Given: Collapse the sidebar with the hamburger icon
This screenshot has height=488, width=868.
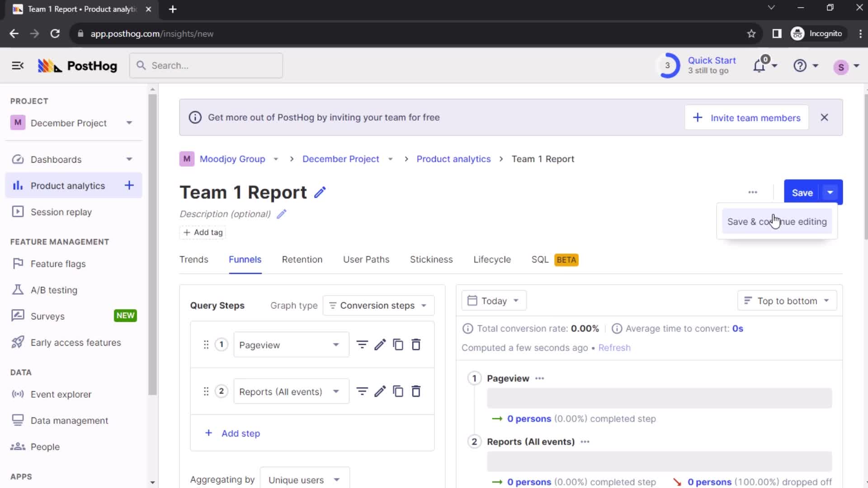Looking at the screenshot, I should 18,66.
